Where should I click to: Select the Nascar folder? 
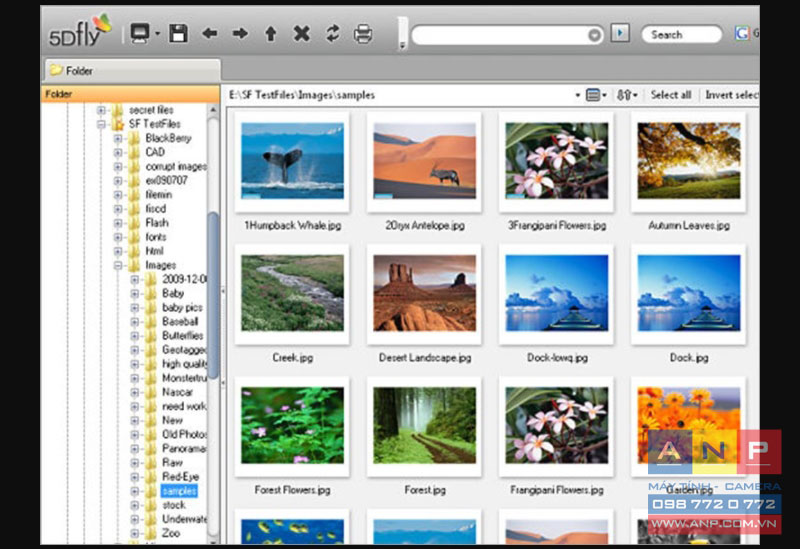[177, 392]
